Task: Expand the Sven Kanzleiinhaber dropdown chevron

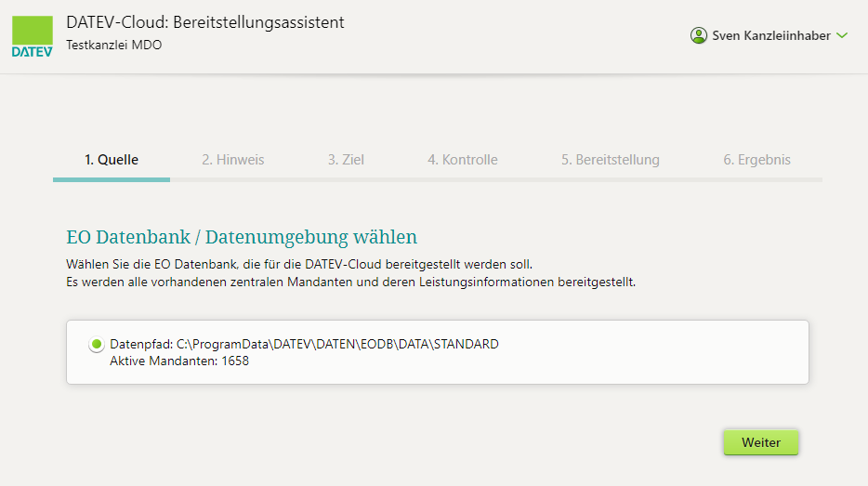Action: (842, 35)
